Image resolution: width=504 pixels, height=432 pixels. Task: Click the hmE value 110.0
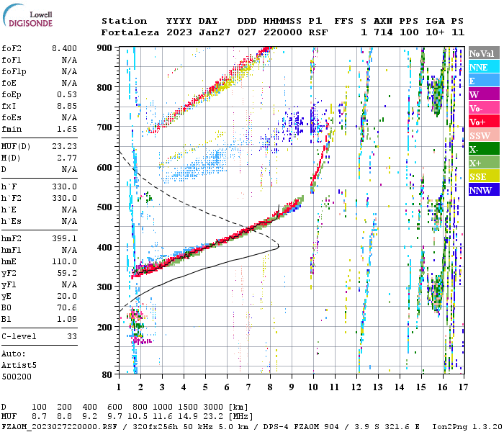64,261
